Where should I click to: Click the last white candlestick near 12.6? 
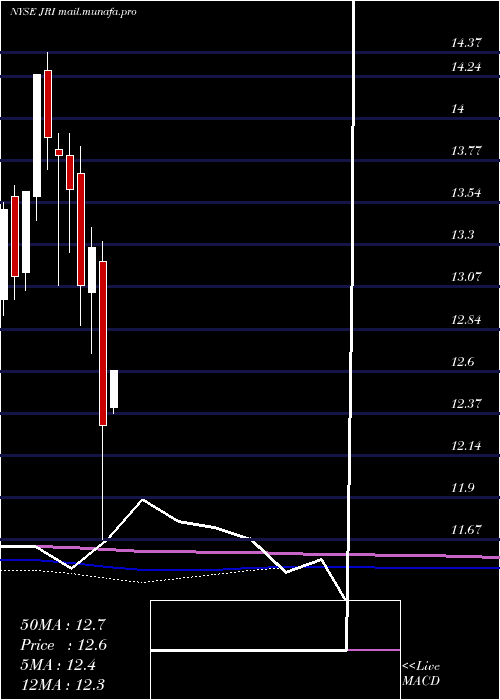click(x=114, y=389)
